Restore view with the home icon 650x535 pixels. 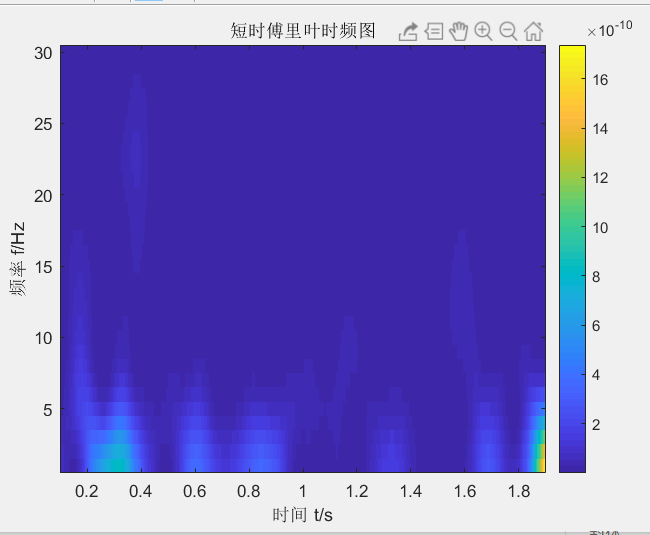pos(534,31)
